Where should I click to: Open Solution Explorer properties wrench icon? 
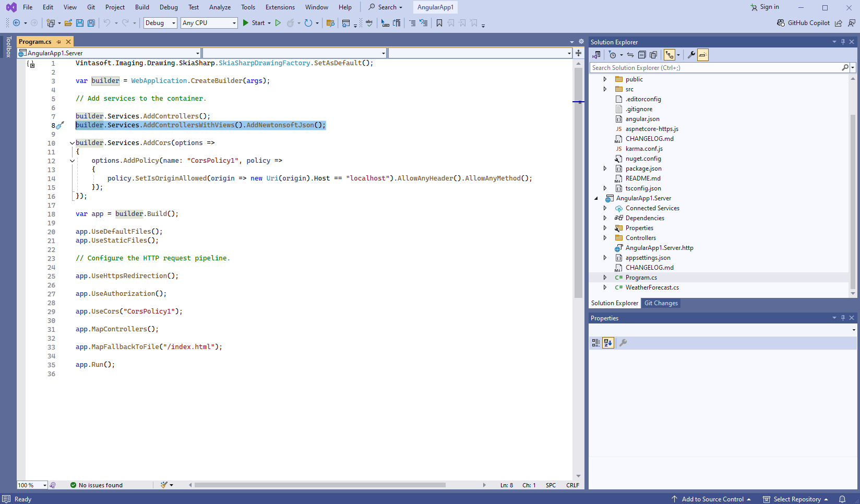coord(691,55)
